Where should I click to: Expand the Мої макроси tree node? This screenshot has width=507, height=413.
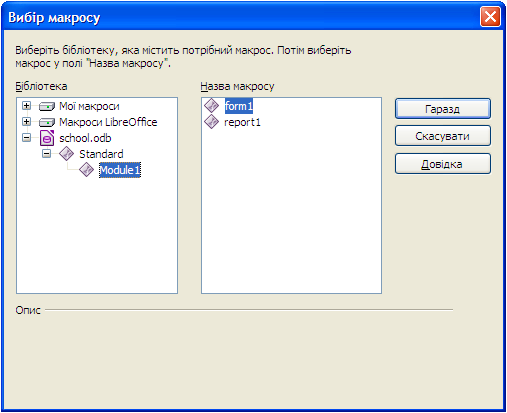[x=26, y=106]
